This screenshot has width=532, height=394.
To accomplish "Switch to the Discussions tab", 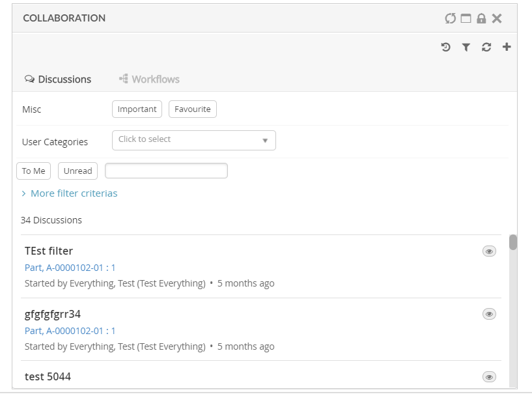I will pos(58,79).
